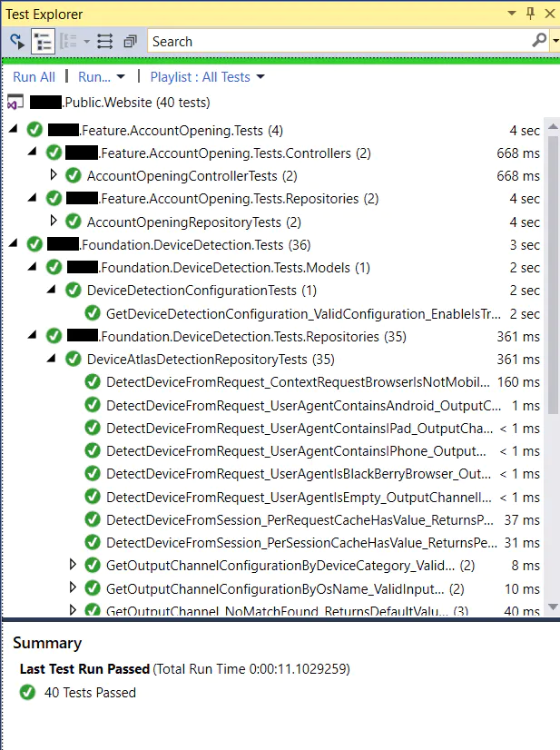560x750 pixels.
Task: Open the Playlist : All Tests dropdown
Action: [207, 77]
